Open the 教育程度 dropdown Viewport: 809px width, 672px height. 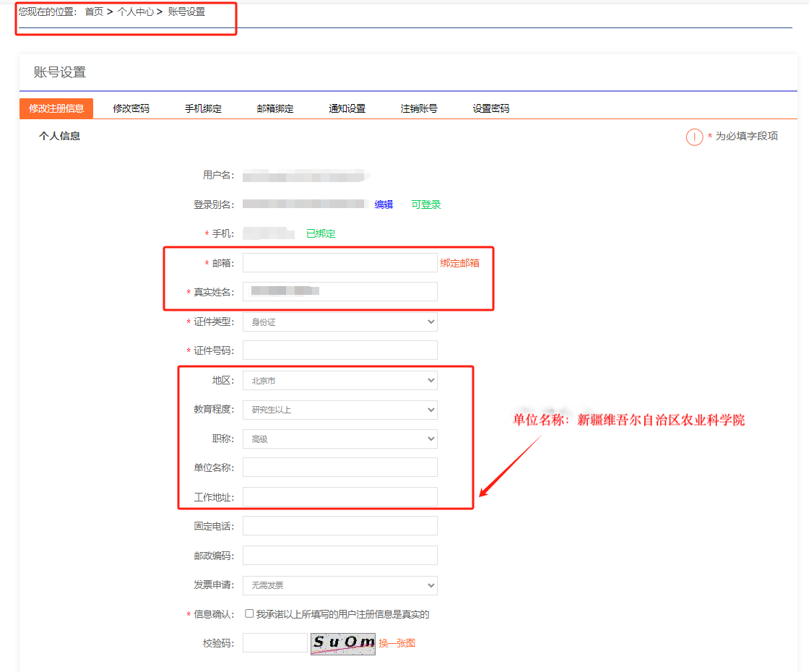pyautogui.click(x=339, y=410)
